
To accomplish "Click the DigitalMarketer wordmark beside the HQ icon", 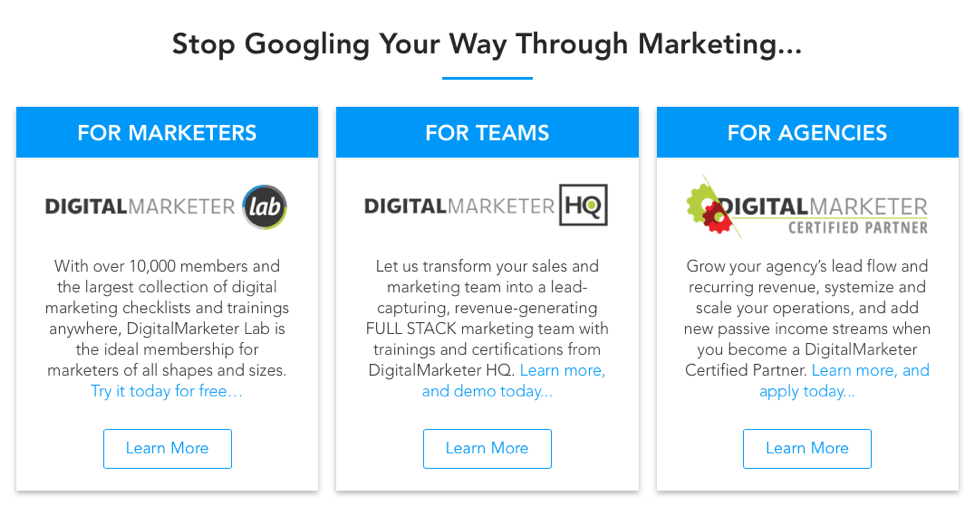I will (x=459, y=206).
